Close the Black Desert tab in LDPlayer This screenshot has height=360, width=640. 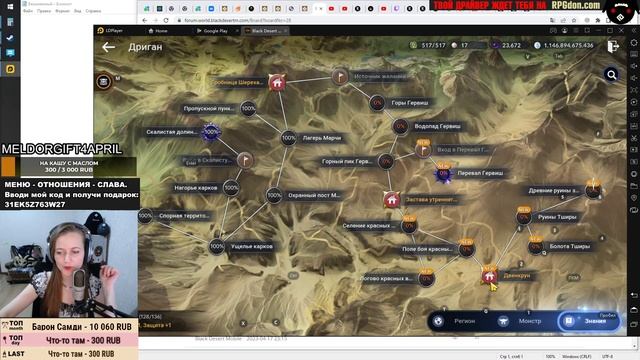286,31
